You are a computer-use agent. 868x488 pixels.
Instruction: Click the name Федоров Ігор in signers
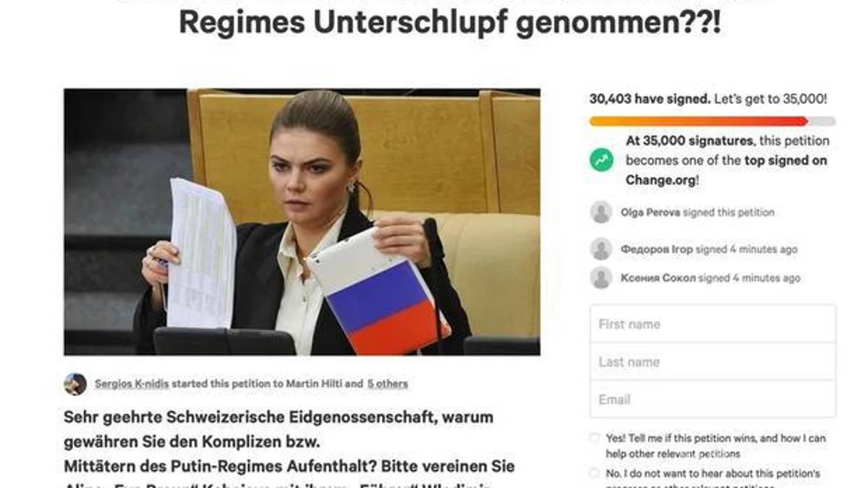(x=656, y=249)
